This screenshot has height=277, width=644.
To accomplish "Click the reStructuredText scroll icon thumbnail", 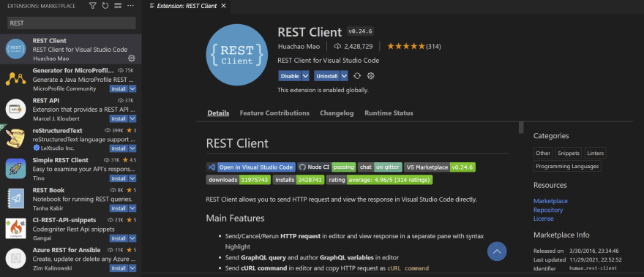I will (x=15, y=139).
